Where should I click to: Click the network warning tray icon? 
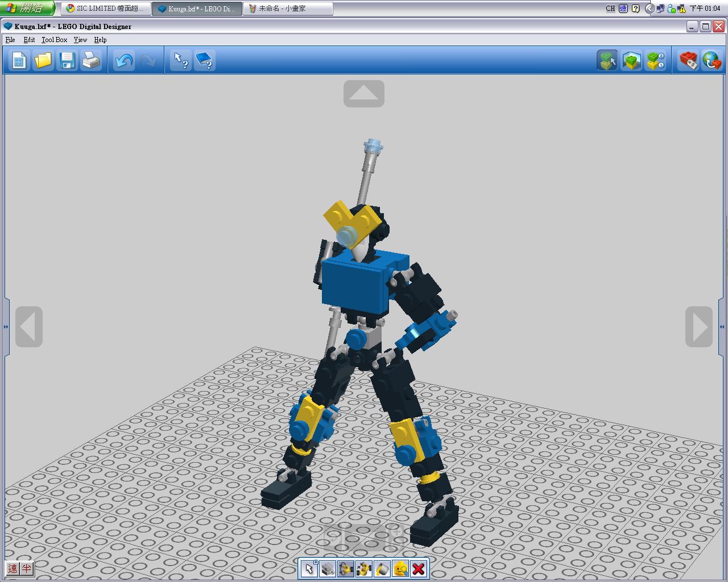point(681,9)
